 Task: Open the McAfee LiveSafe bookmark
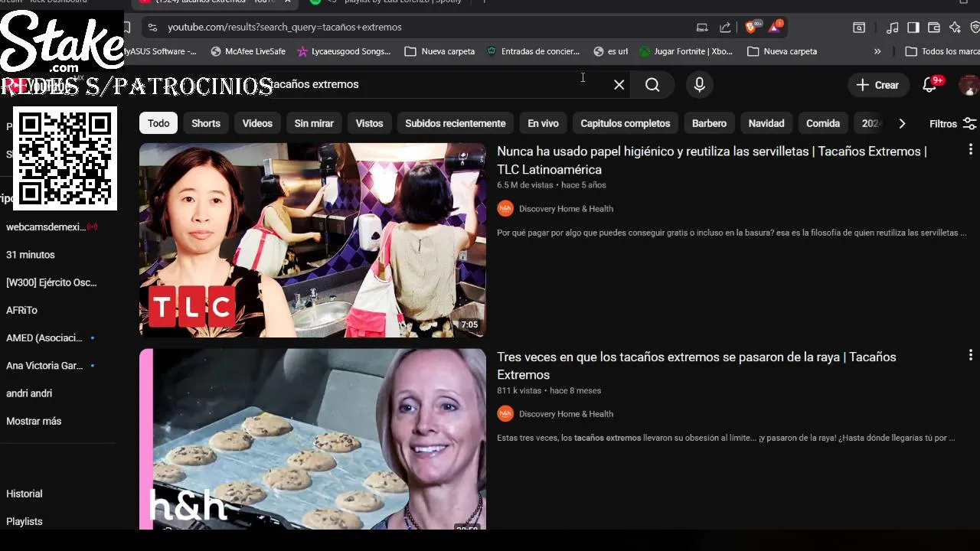(x=248, y=51)
